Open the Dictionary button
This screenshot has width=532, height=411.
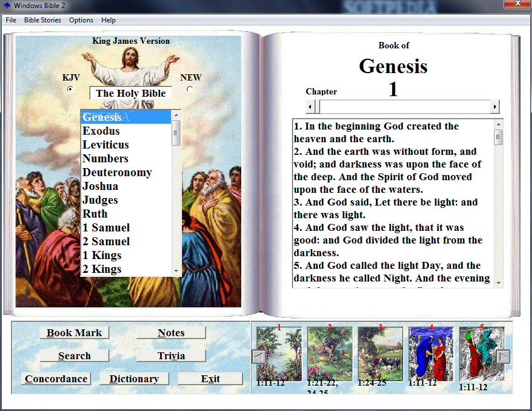point(134,379)
